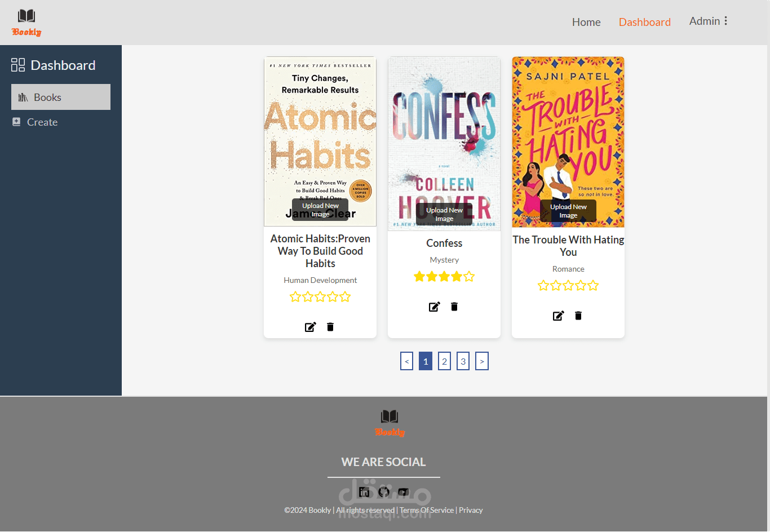Set Confess rating to four stars
Viewport: 770px width, 532px height.
coord(457,276)
